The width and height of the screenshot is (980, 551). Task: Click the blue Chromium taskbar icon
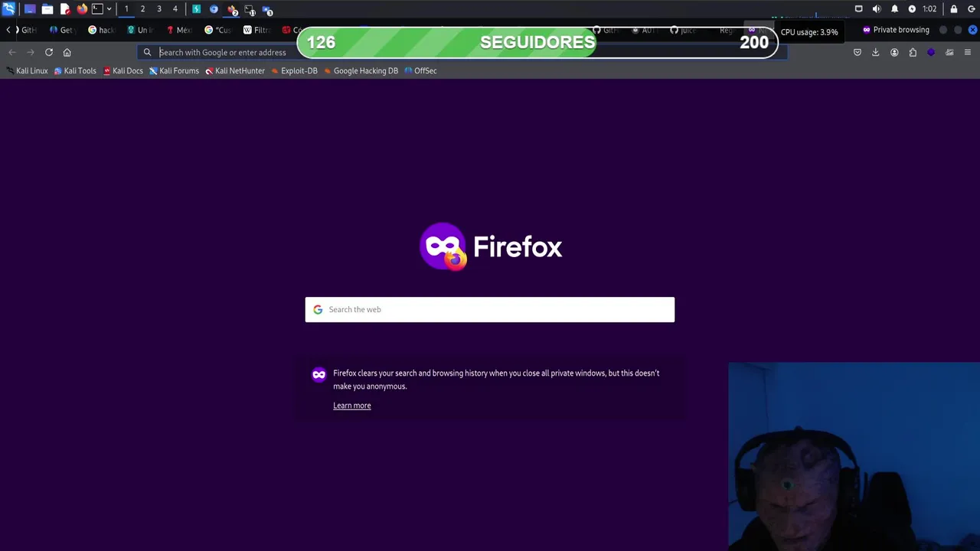click(x=214, y=9)
